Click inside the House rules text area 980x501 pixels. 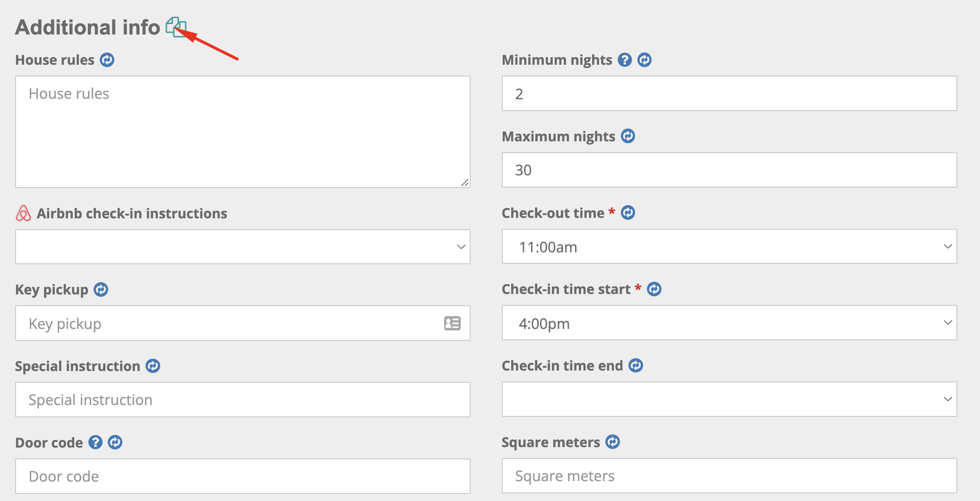click(242, 132)
